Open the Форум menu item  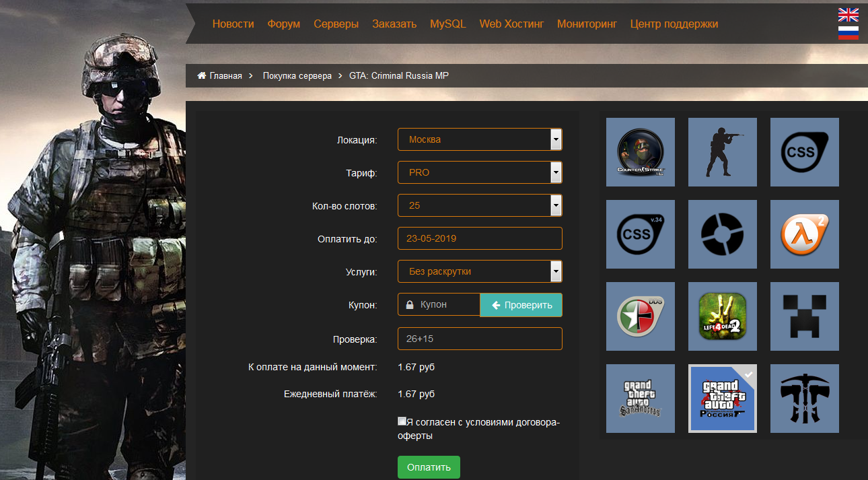click(x=283, y=24)
